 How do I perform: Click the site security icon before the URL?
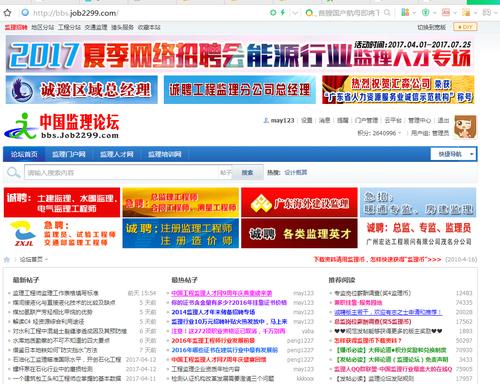pyautogui.click(x=25, y=13)
